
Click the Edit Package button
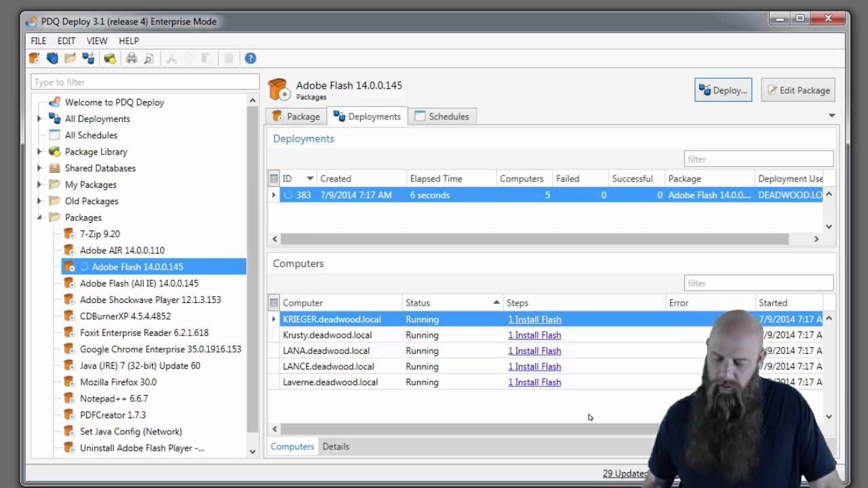[797, 90]
